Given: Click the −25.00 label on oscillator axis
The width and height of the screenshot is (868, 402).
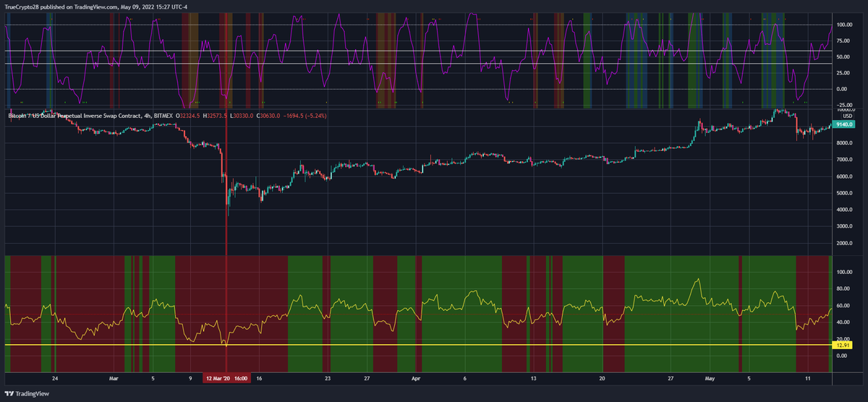Looking at the screenshot, I should (x=843, y=105).
